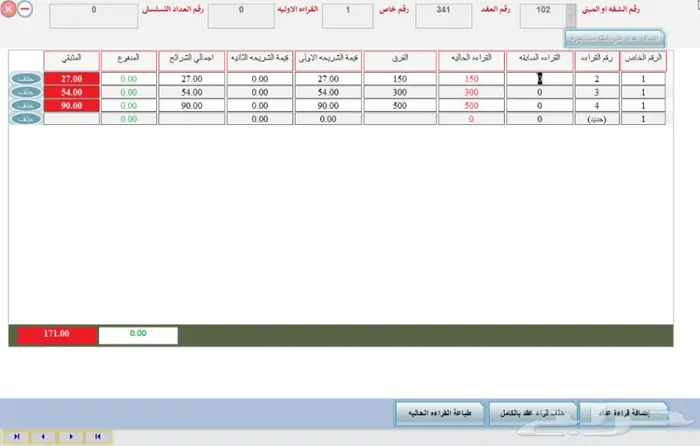Click the first tier value cell 54.00
Screen dimensions: 700x446
(328, 92)
